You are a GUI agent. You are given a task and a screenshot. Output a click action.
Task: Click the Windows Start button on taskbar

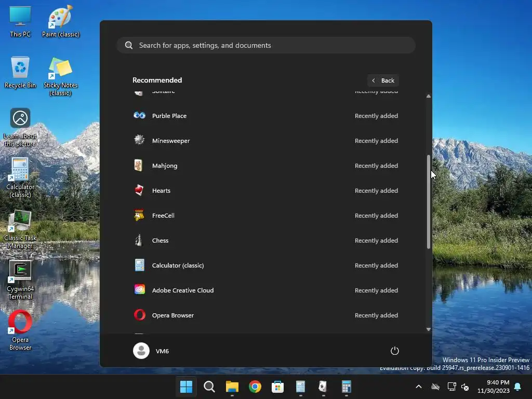(x=186, y=387)
